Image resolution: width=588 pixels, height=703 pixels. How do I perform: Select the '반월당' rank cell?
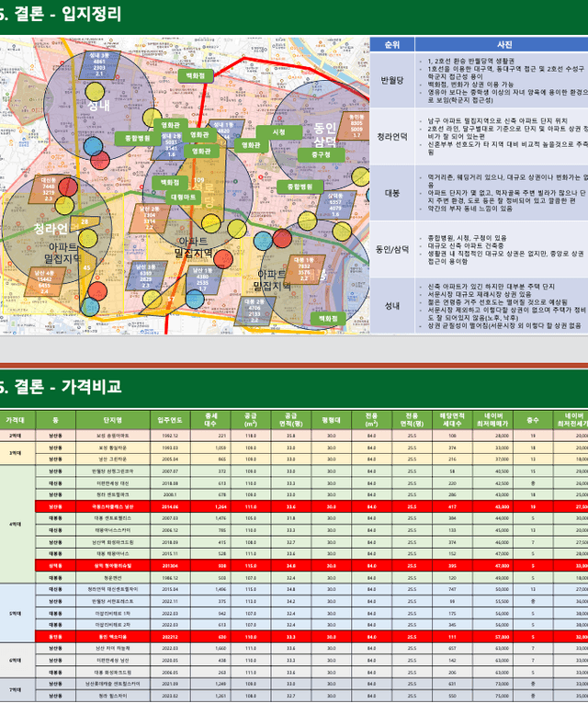click(x=392, y=80)
